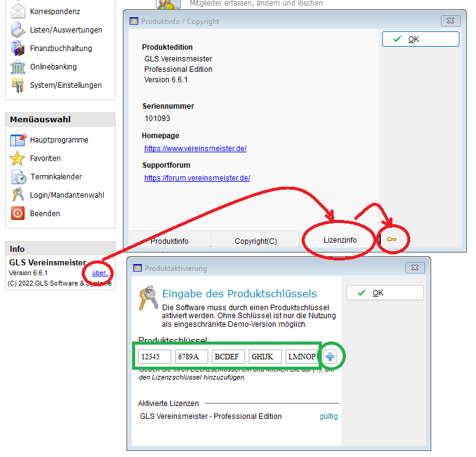Click the Login/Mandantenwahl keys icon
The height and width of the screenshot is (457, 476).
click(x=18, y=195)
